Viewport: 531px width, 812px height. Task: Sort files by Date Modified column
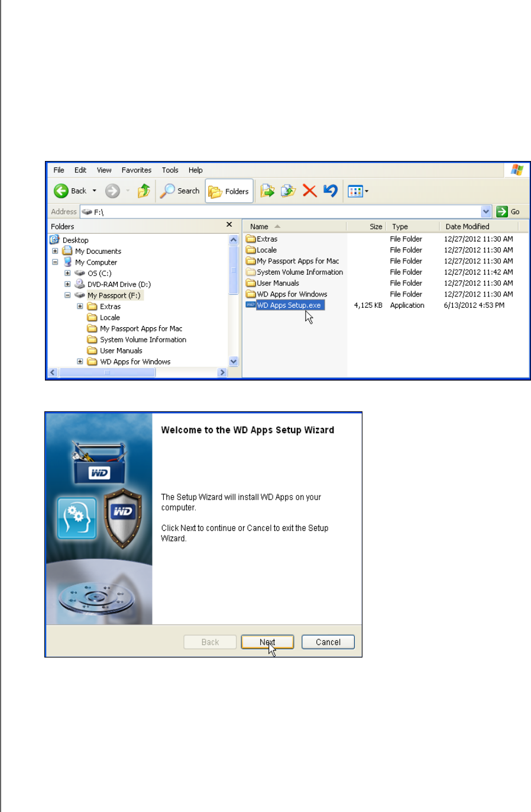tap(467, 227)
